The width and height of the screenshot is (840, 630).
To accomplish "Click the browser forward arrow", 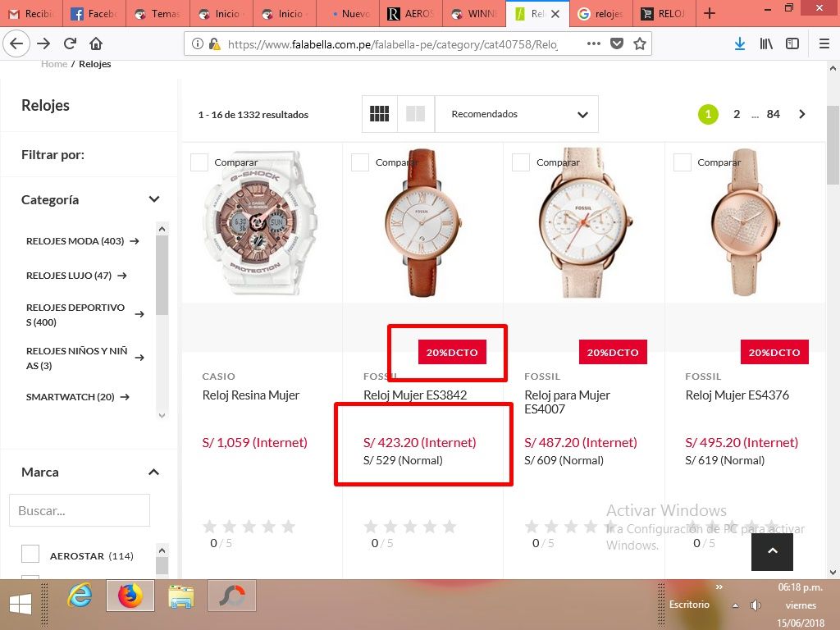I will (43, 44).
